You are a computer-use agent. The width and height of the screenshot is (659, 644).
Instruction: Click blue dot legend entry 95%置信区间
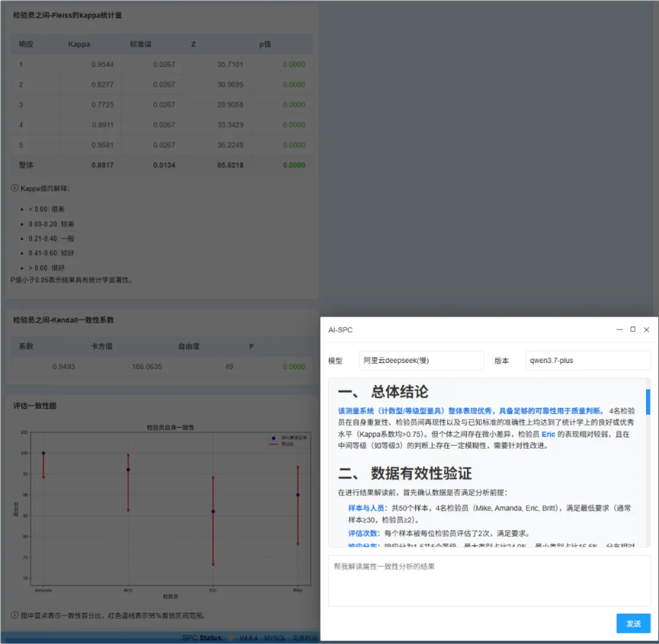coord(273,437)
